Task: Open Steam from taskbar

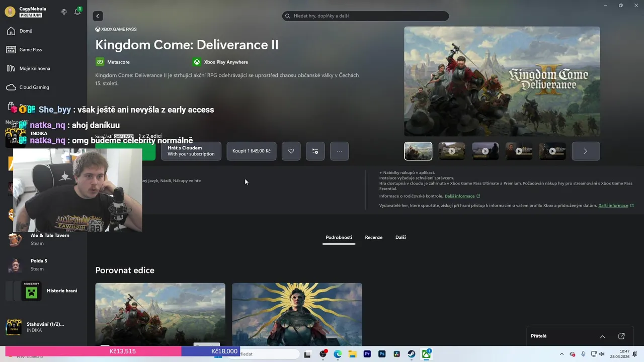Action: (x=412, y=354)
